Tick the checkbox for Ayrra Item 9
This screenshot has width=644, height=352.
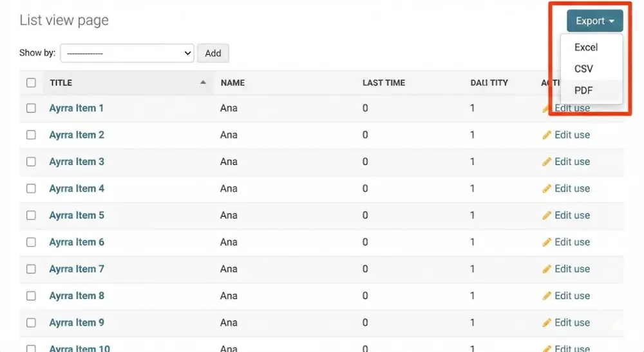click(x=31, y=322)
